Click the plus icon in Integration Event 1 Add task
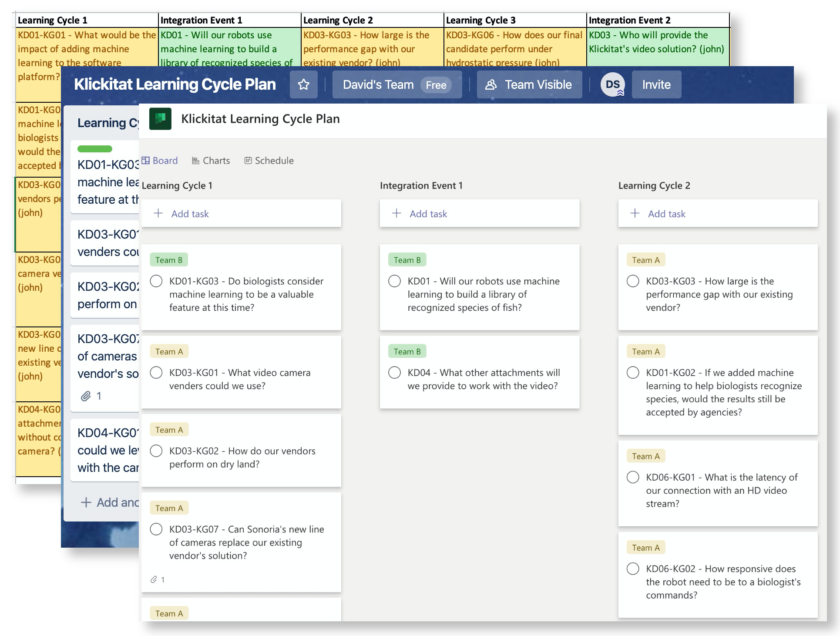 [396, 213]
